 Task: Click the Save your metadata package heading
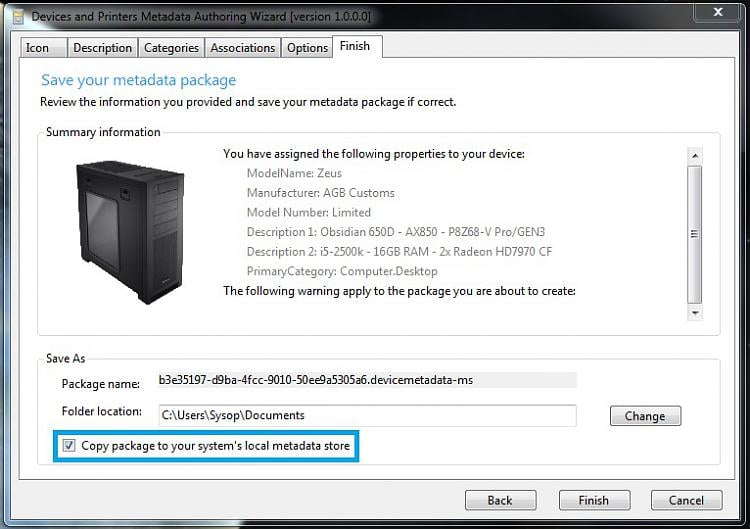coord(138,80)
